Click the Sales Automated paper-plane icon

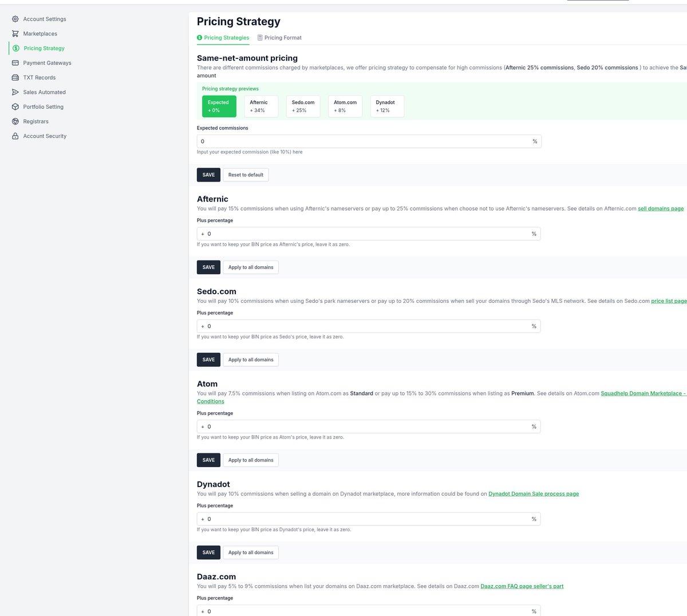click(15, 92)
